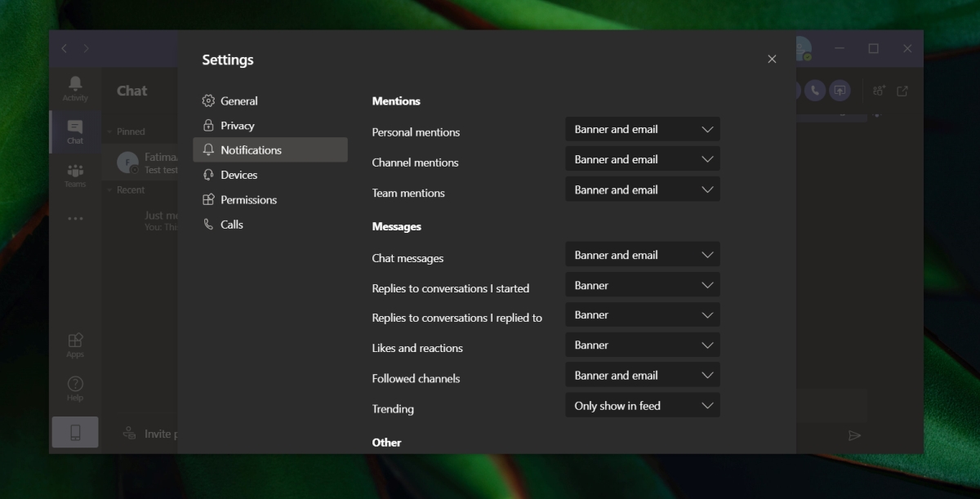Go to the Calls settings section

point(231,224)
